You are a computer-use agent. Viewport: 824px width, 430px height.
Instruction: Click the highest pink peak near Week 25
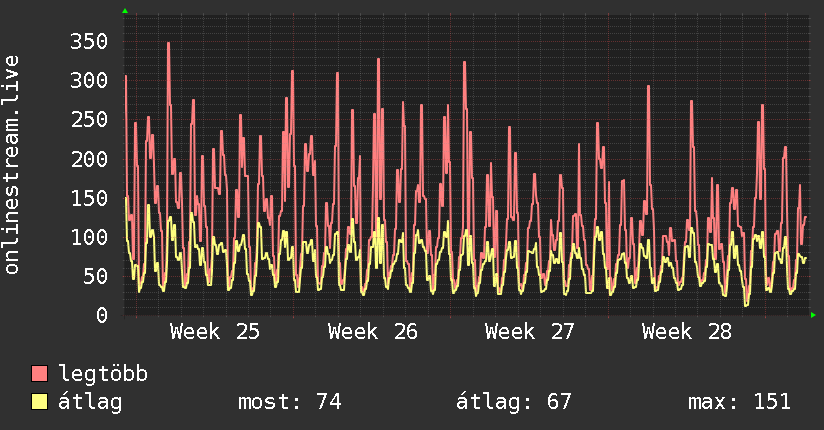point(168,43)
